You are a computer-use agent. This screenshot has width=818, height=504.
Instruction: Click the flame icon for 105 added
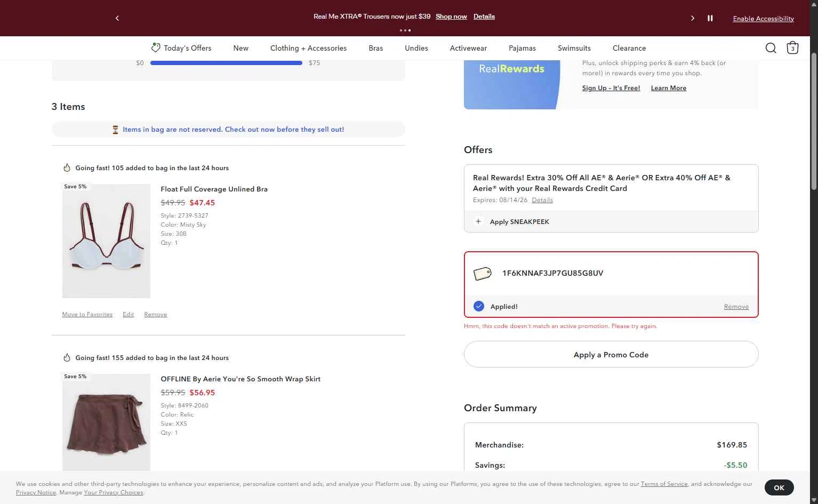point(67,168)
